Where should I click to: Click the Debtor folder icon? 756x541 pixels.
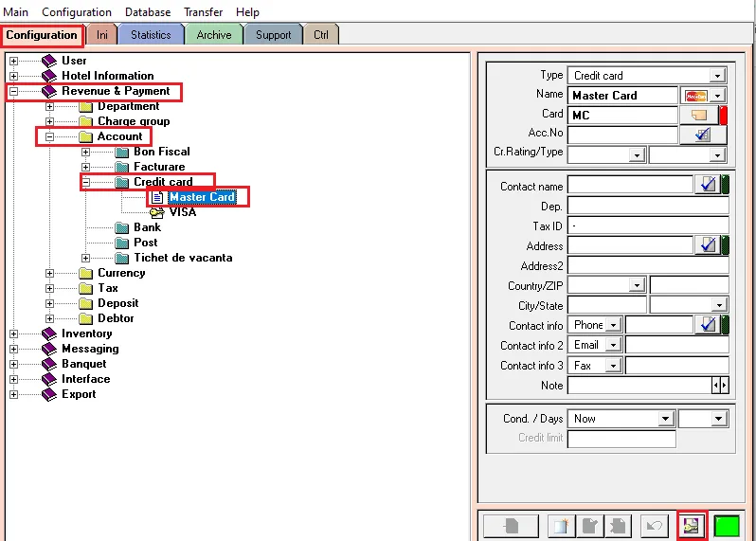click(86, 318)
